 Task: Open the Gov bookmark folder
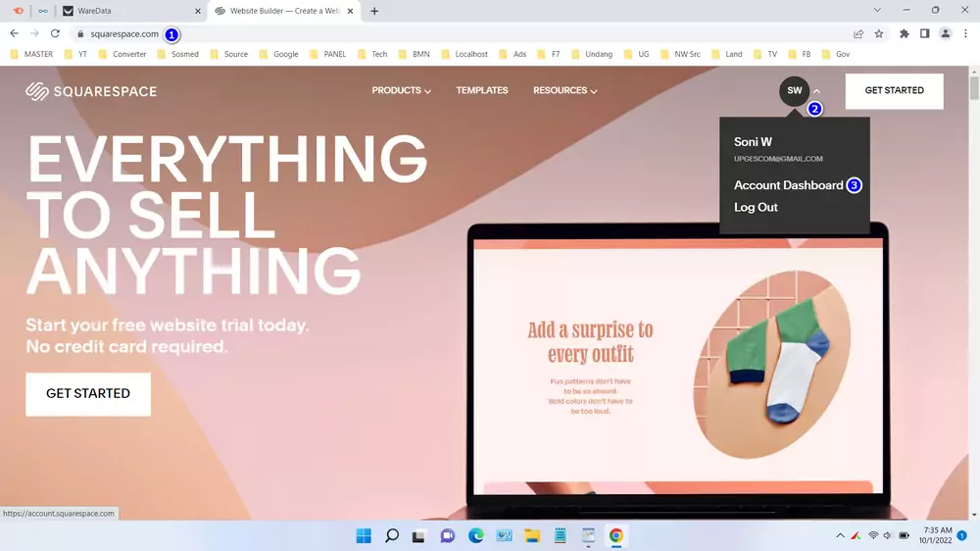(x=836, y=54)
